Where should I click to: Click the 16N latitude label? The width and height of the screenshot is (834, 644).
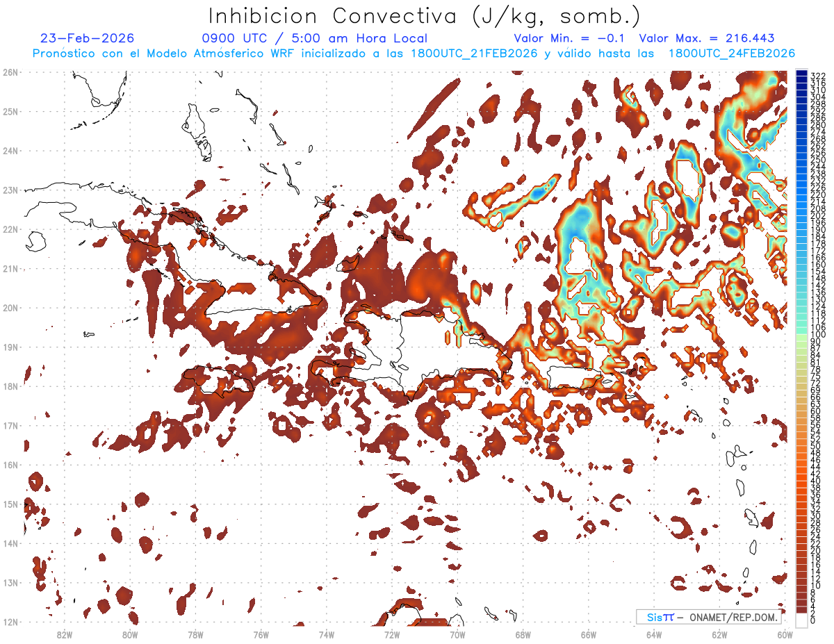10,465
